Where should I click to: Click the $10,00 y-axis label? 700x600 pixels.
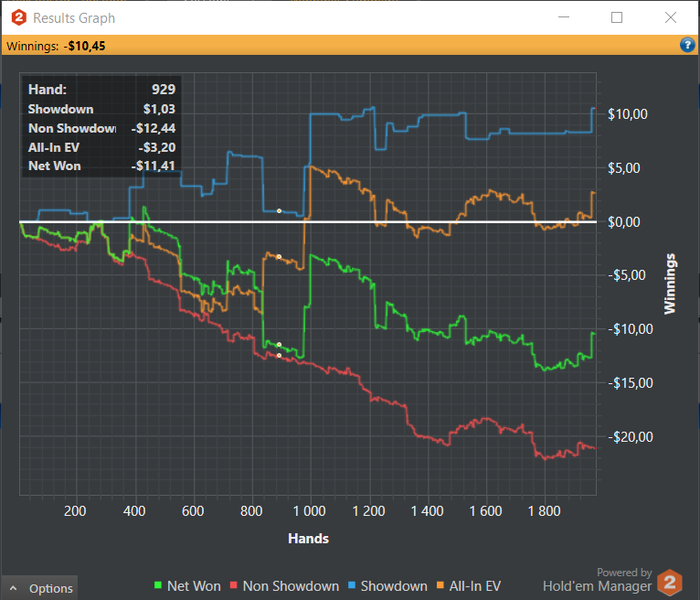[627, 114]
